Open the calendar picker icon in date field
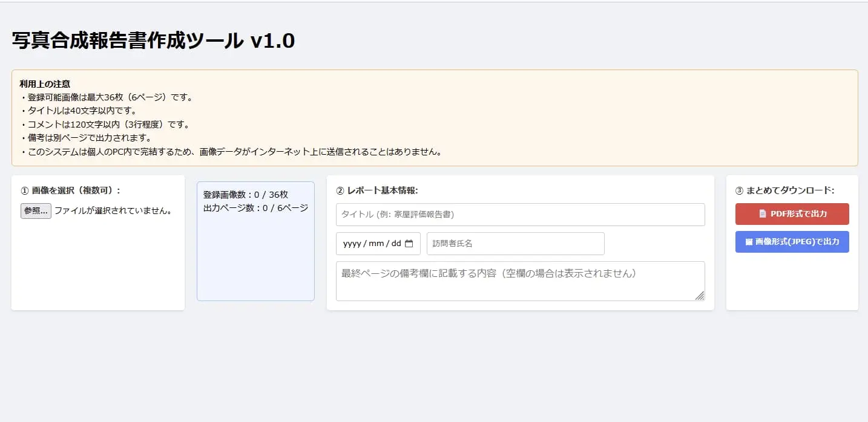This screenshot has height=422, width=868. (409, 244)
